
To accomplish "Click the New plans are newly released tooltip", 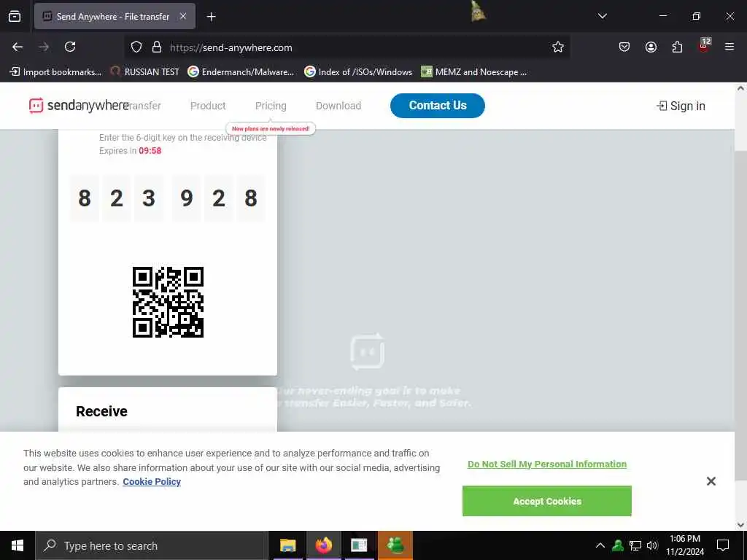I will 271,128.
